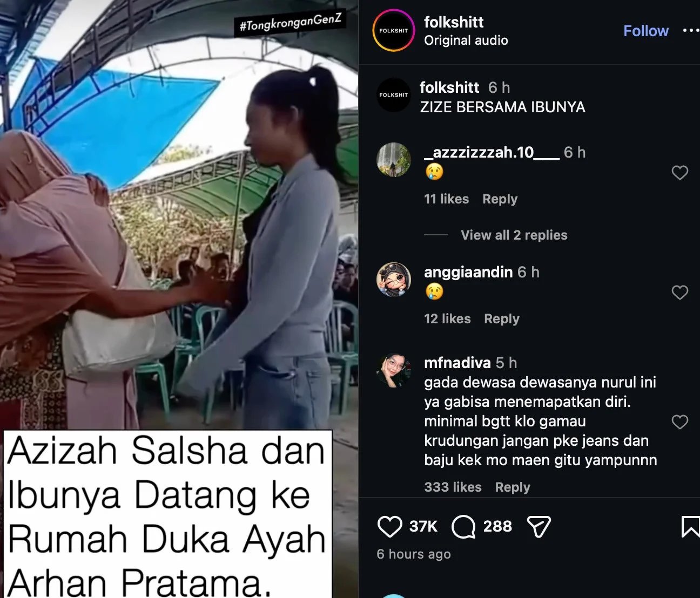700x598 pixels.
Task: Expand View all 2 replies
Action: click(514, 235)
